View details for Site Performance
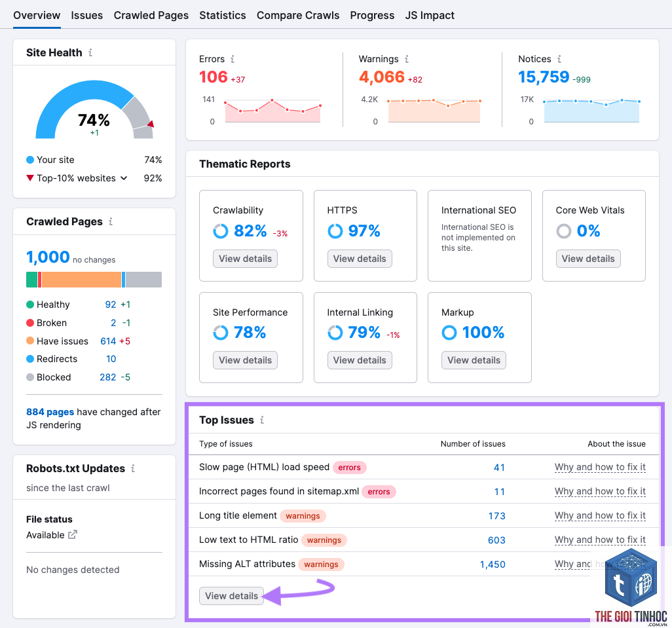672x628 pixels. [245, 360]
